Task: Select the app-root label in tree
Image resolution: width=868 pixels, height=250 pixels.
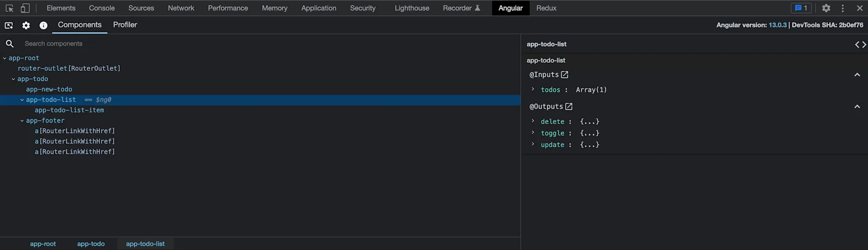Action: (24, 58)
